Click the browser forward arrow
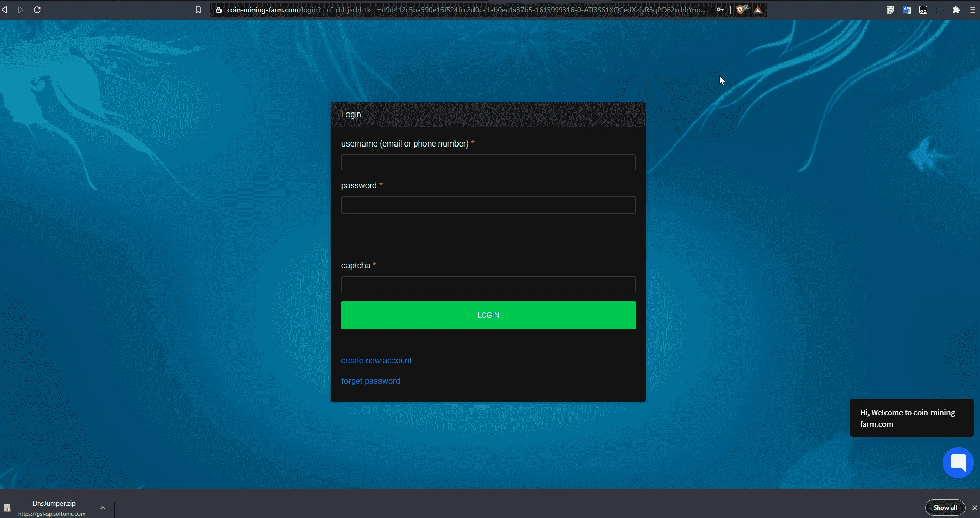The width and height of the screenshot is (980, 518). (21, 10)
